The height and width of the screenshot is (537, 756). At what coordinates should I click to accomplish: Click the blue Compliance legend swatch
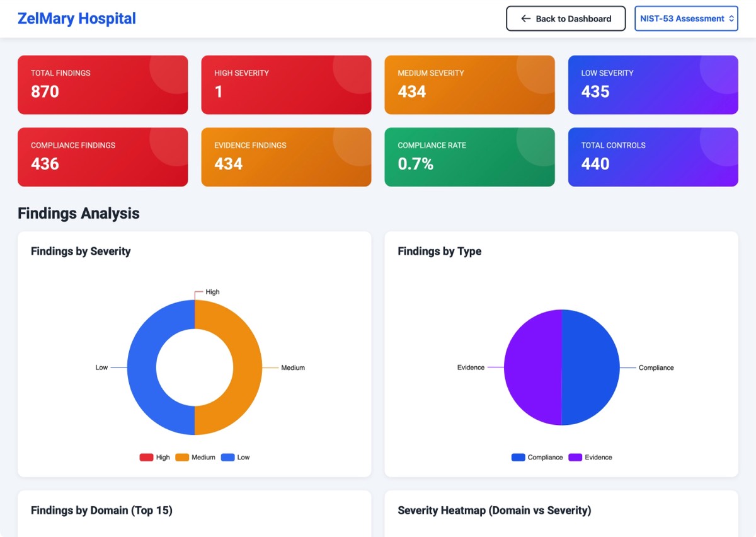coord(518,457)
